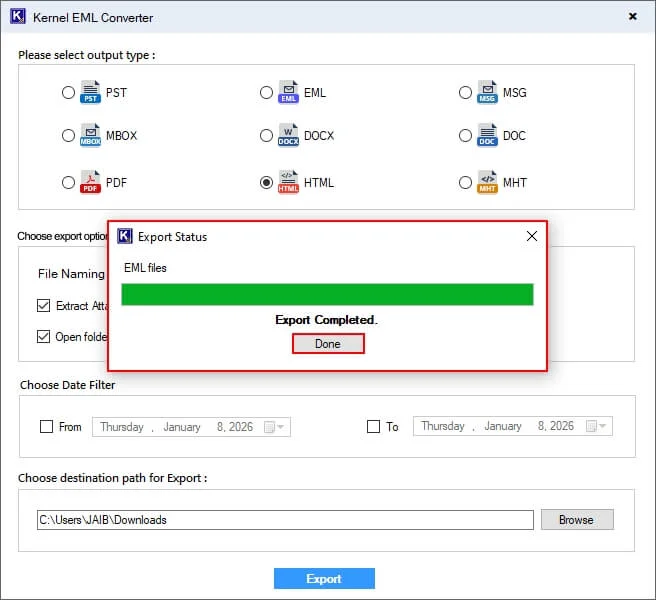Select the DOCX output radio button

tap(266, 136)
